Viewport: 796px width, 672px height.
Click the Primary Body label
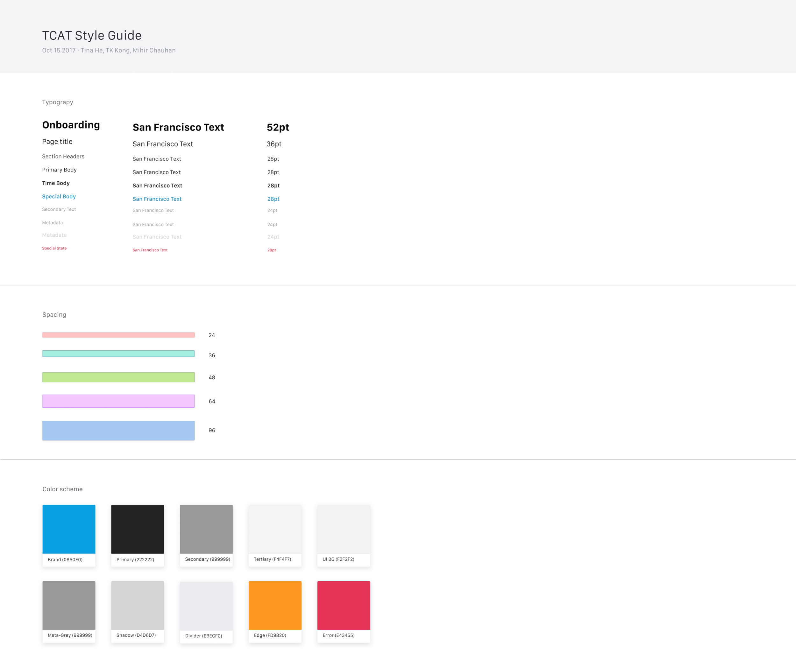coord(60,170)
